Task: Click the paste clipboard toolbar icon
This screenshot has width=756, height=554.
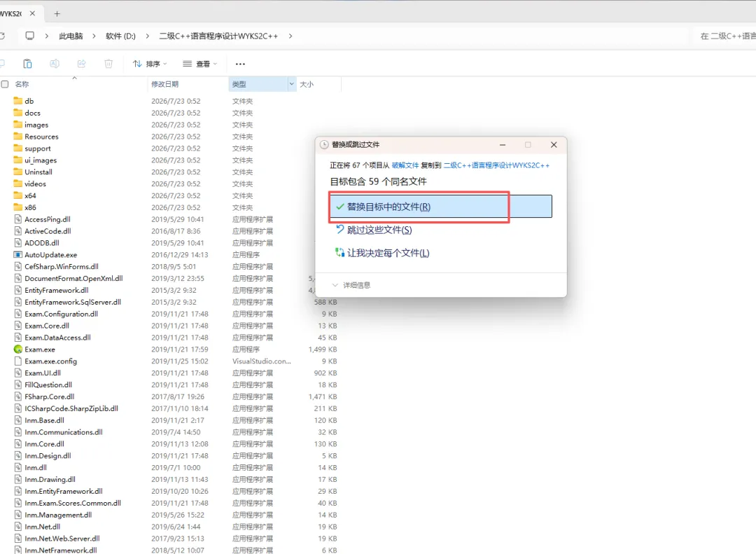Action: (x=27, y=64)
